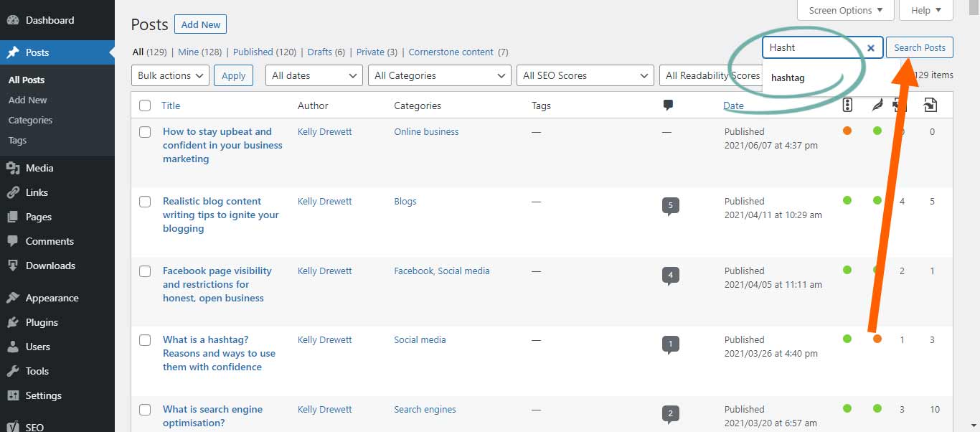Click the Yoast SEO score column icon
The image size is (980, 432).
coord(847,105)
